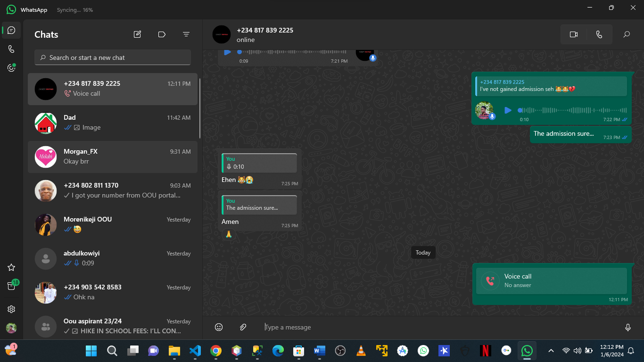Open the Status updates tab

[11, 68]
